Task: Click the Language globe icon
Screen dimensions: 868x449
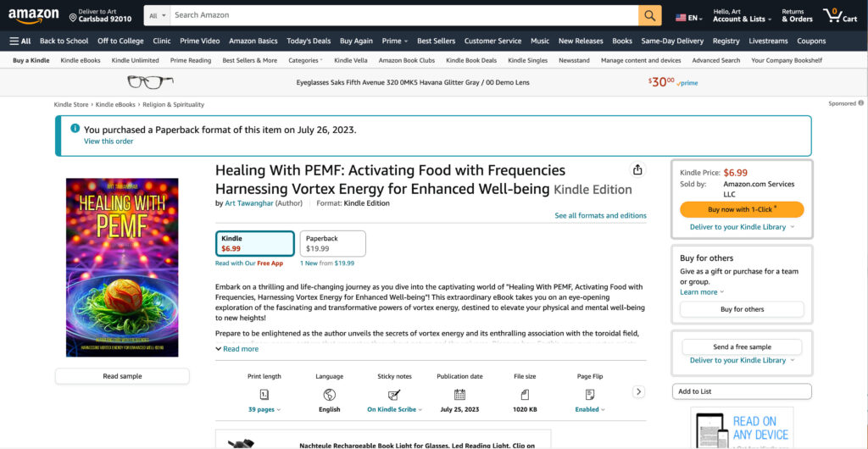Action: point(329,394)
